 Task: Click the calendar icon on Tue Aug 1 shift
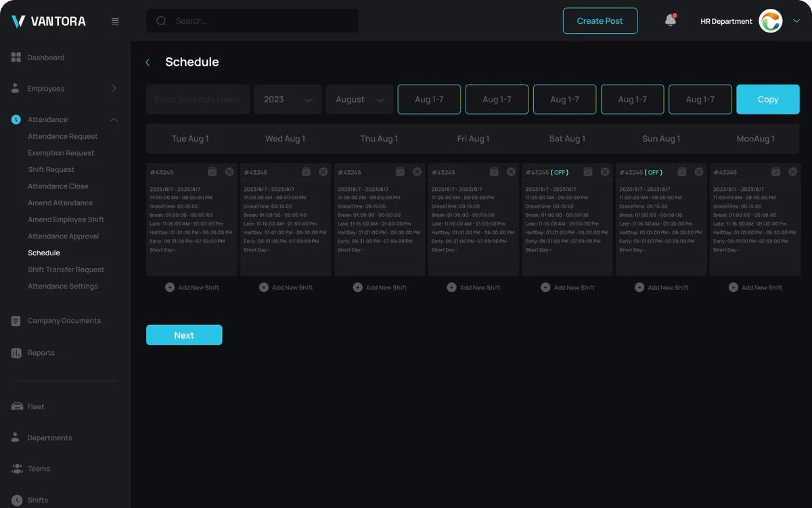coord(212,172)
